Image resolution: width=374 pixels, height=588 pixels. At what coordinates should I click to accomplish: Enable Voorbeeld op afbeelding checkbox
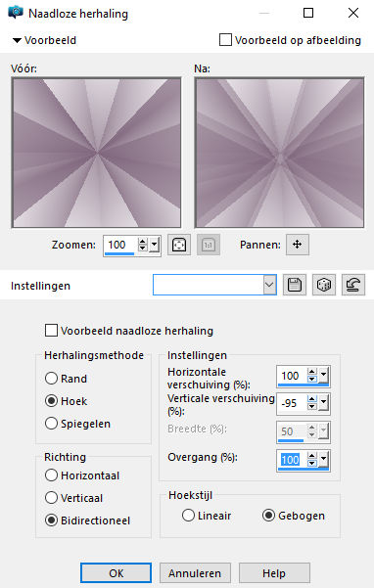point(225,40)
